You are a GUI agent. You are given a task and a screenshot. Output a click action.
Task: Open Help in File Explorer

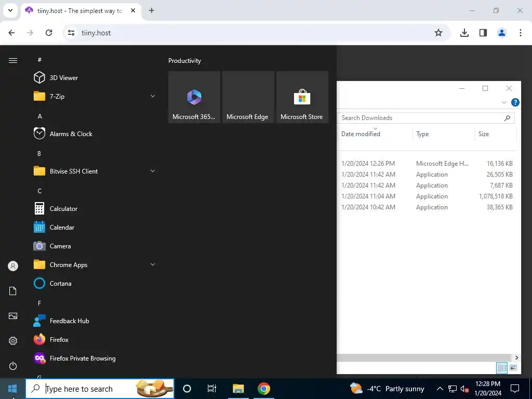click(x=515, y=102)
